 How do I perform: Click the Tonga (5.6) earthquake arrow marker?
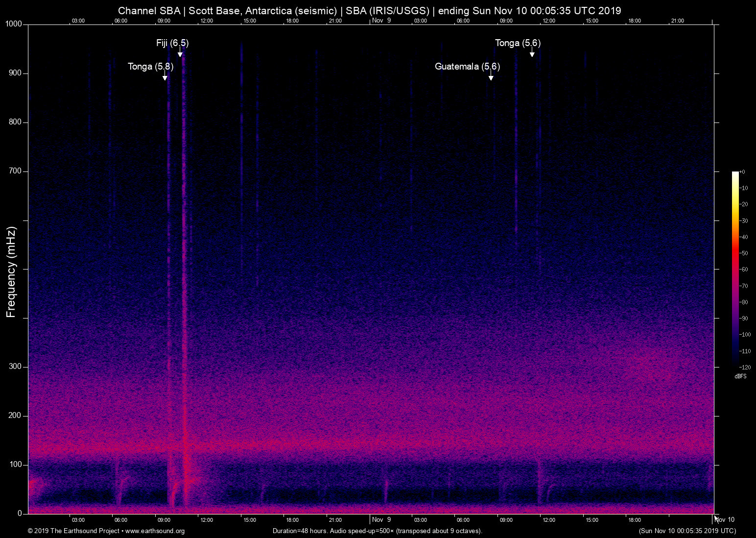click(x=532, y=54)
